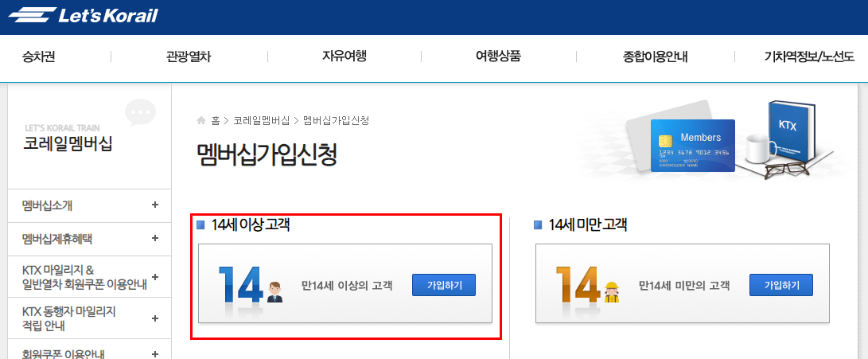Viewport: 868px width, 359px height.
Task: Go to 홈 breadcrumb link
Action: (216, 120)
